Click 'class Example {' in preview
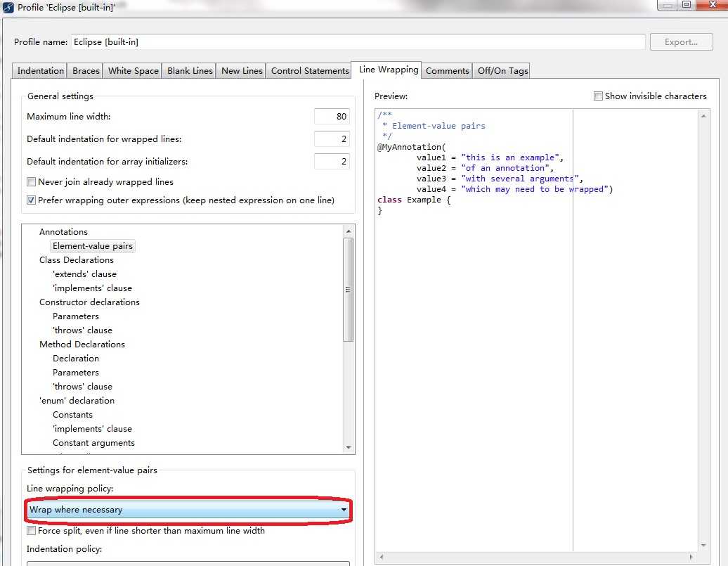The height and width of the screenshot is (566, 728). pos(414,200)
